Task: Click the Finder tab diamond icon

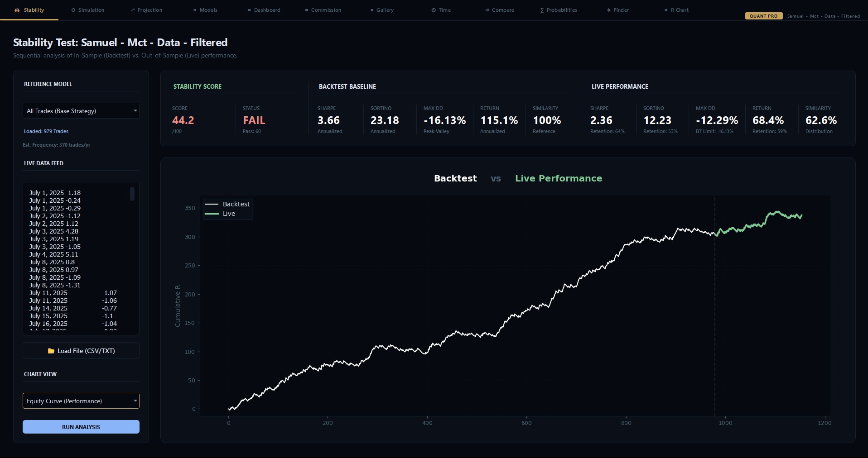Action: point(609,10)
